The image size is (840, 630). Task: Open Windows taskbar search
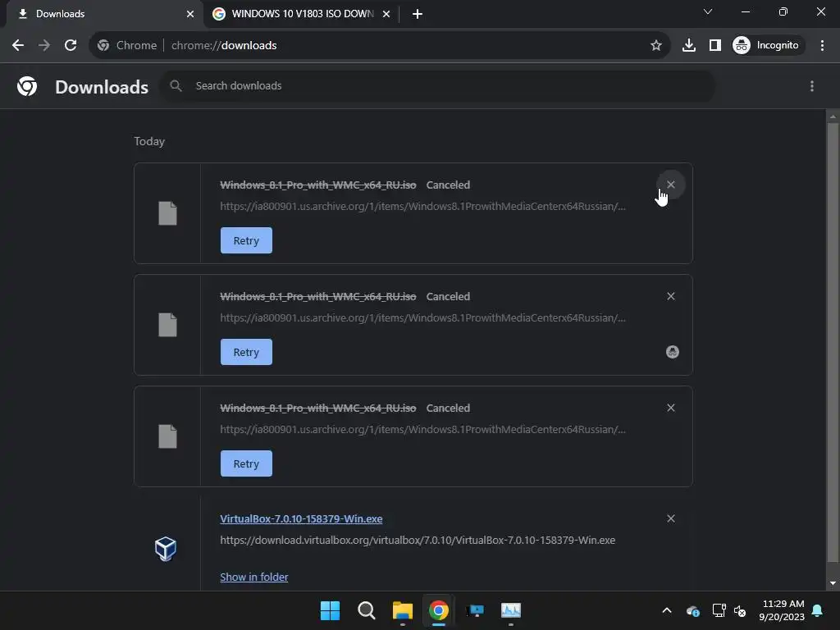pos(367,610)
